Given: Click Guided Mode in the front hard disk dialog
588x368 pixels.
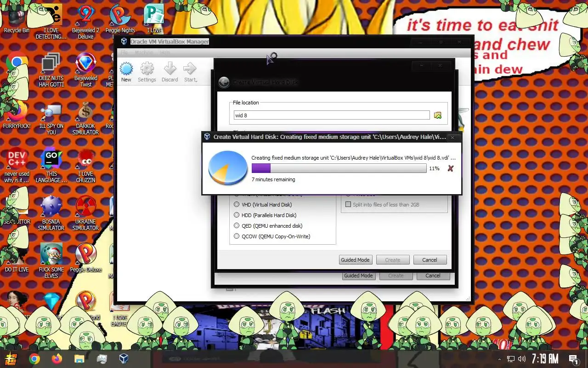Looking at the screenshot, I should 355,260.
